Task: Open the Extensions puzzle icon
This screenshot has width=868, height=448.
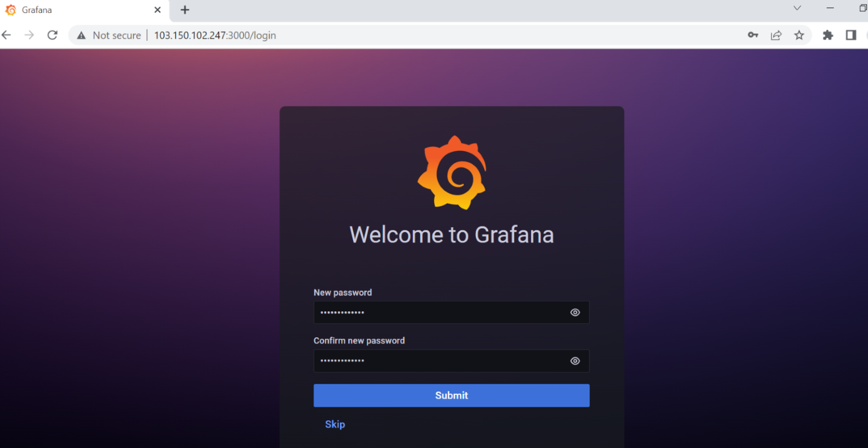Action: pyautogui.click(x=828, y=35)
